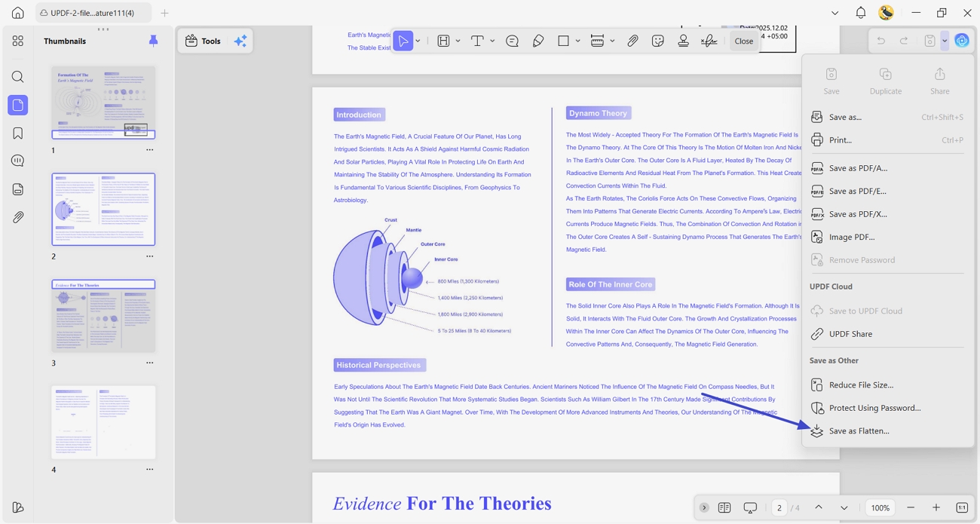Select the attach file paperclip tool
980x524 pixels.
(632, 41)
